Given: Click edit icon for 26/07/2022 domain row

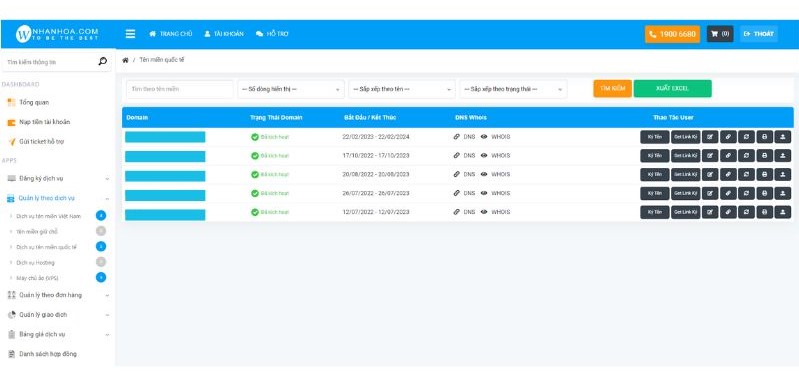Looking at the screenshot, I should pos(710,193).
